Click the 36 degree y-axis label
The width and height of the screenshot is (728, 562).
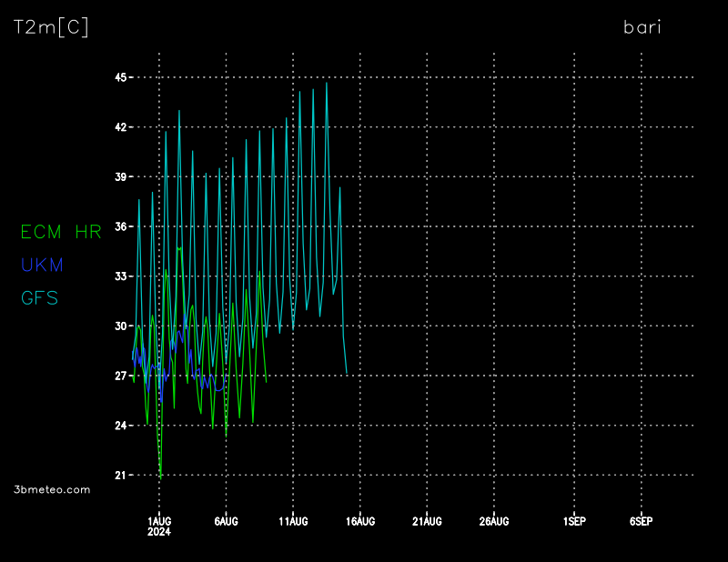tap(118, 226)
